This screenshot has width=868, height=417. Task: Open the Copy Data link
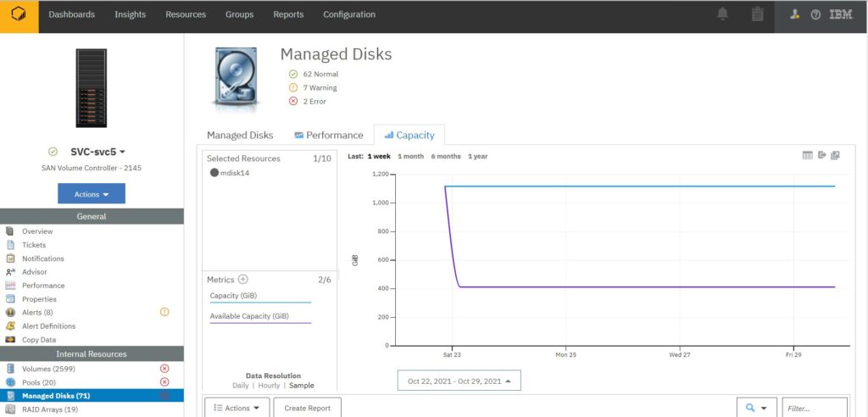[39, 340]
